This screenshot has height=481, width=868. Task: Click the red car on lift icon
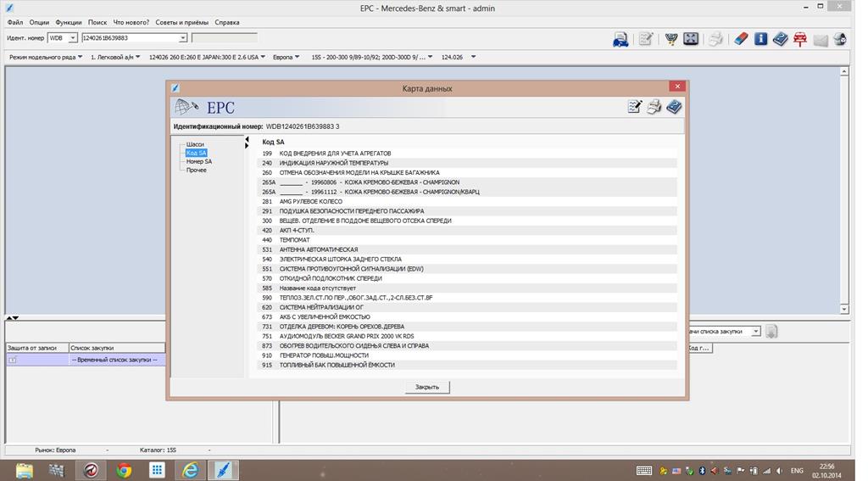799,39
